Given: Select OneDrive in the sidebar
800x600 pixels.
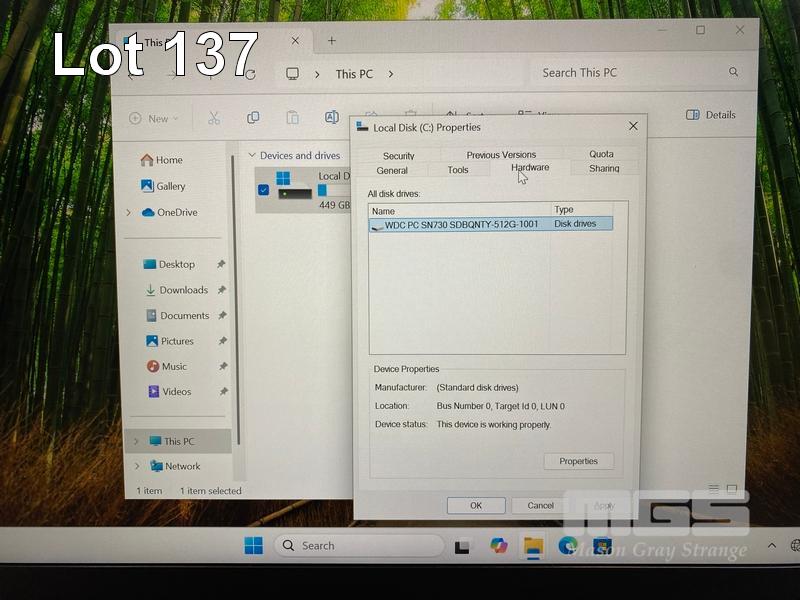Looking at the screenshot, I should click(169, 212).
